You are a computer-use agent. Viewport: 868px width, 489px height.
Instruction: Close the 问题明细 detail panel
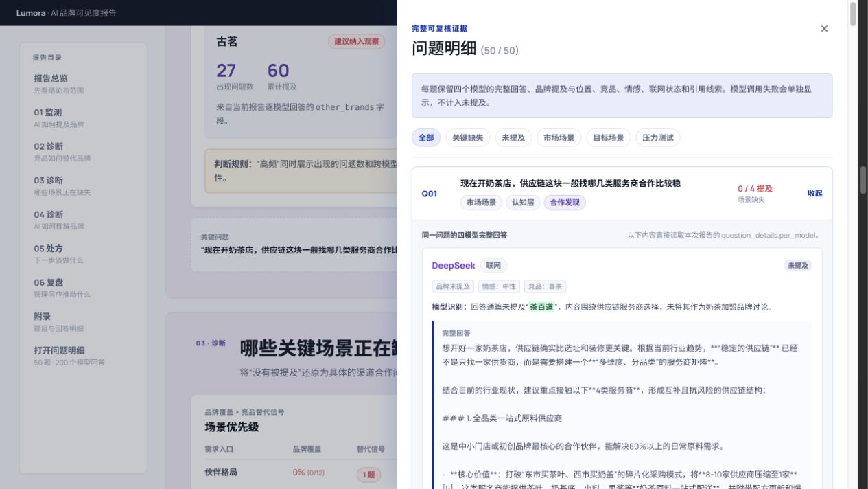pyautogui.click(x=824, y=29)
